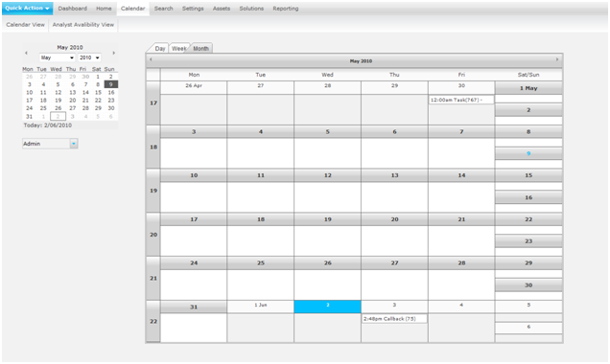Select week 19 row header
The height and width of the screenshot is (364, 610).
[x=153, y=191]
